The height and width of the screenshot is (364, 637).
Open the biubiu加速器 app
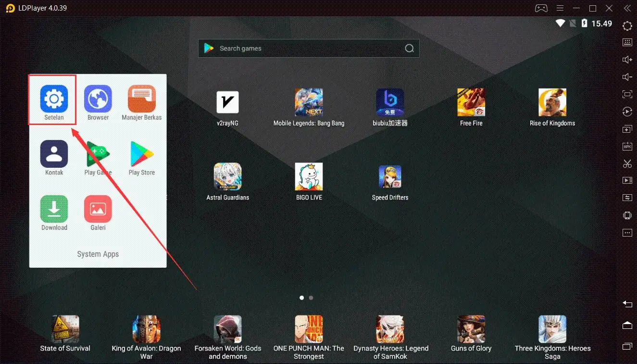390,102
